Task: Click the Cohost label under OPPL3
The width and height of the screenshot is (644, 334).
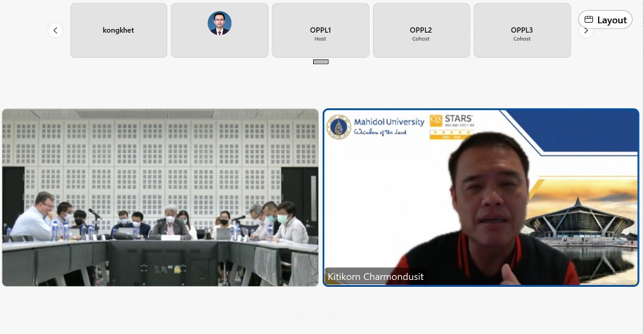Action: pyautogui.click(x=521, y=39)
